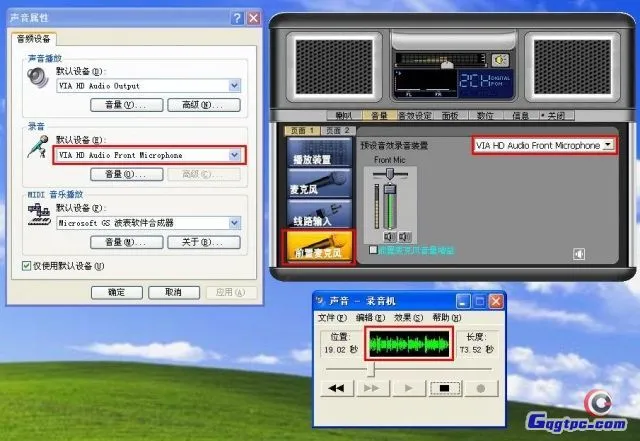Image resolution: width=640 pixels, height=441 pixels.
Task: Minimize the 录音机 window
Action: tap(462, 302)
